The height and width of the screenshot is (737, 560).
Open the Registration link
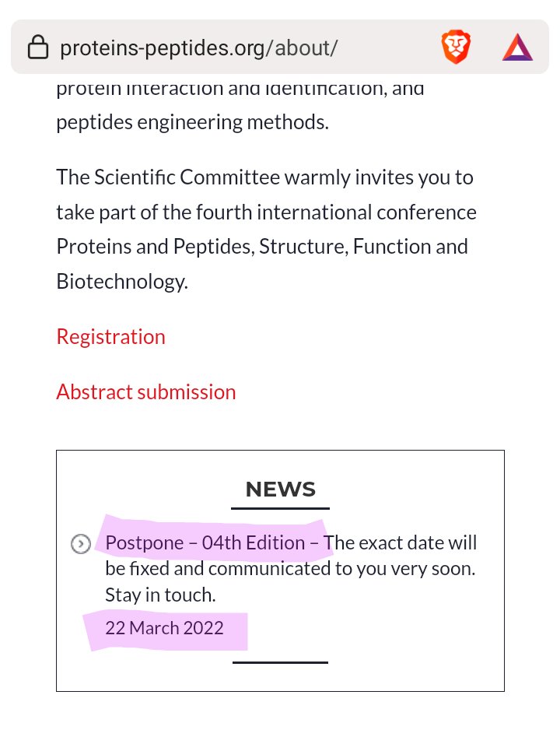110,337
